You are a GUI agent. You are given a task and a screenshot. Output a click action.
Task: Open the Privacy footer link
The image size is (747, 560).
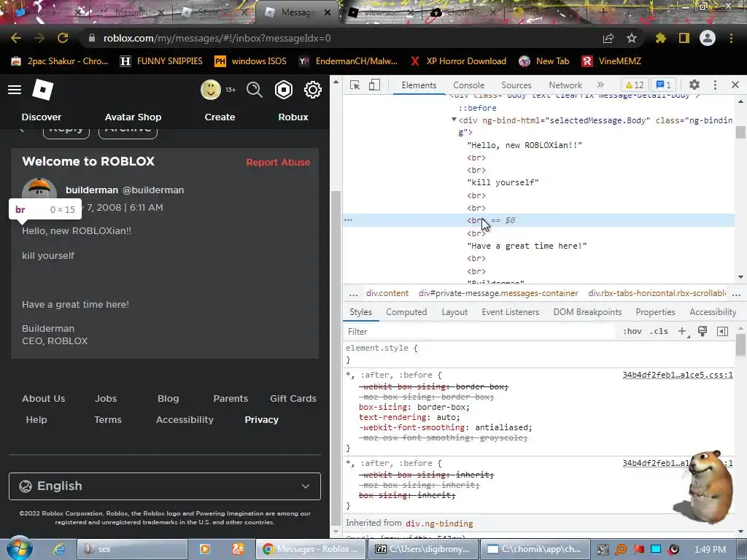tap(262, 419)
